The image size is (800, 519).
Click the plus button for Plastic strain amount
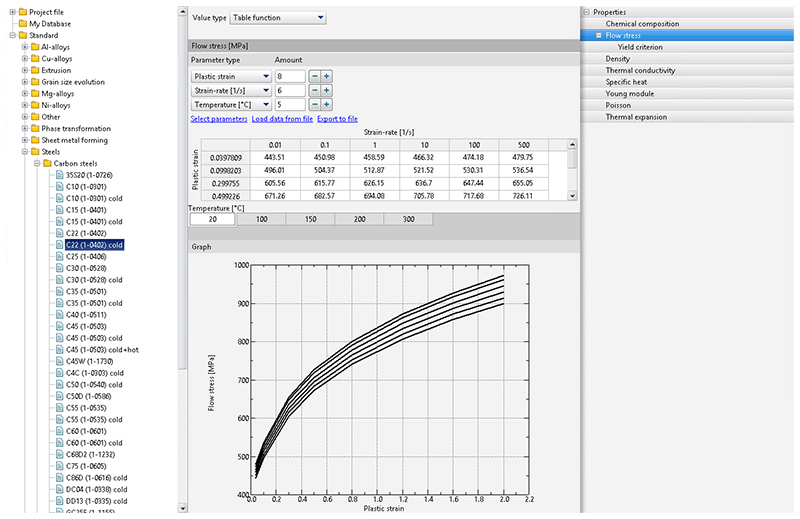326,76
